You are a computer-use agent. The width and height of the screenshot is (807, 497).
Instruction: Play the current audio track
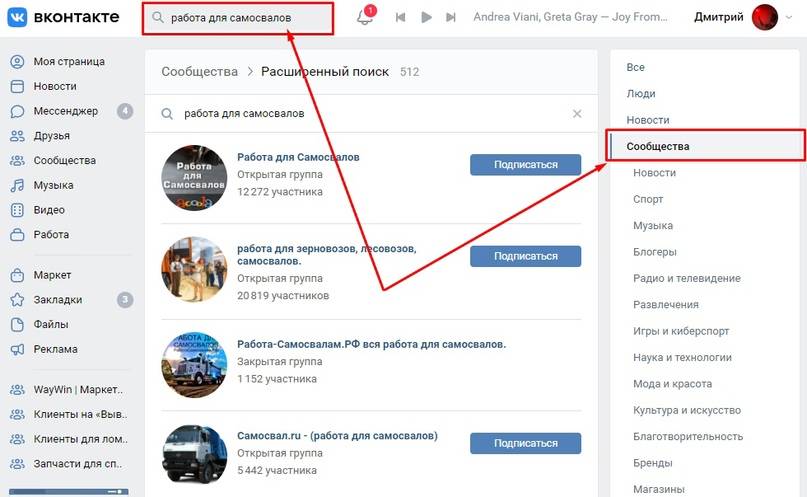click(426, 17)
